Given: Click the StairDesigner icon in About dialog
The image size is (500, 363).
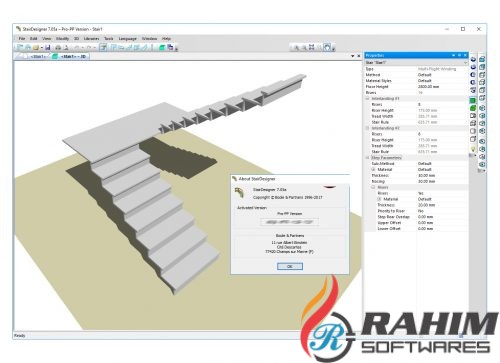Looking at the screenshot, I should point(239,193).
